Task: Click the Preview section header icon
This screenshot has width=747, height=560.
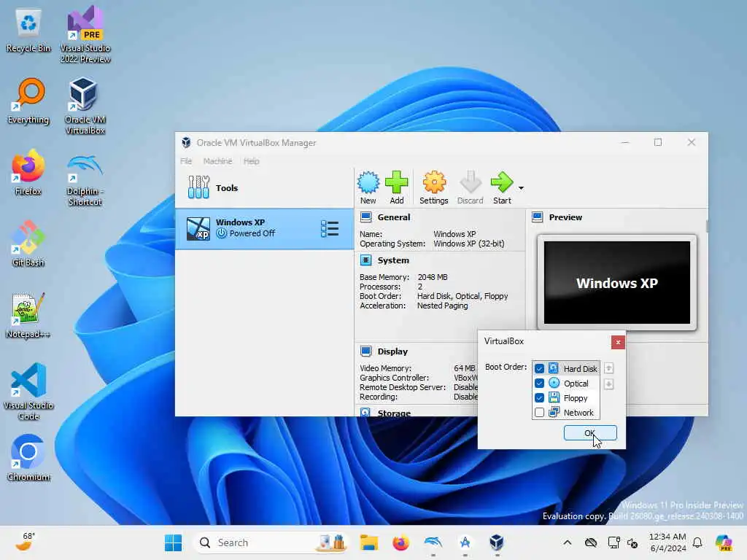Action: pos(538,217)
